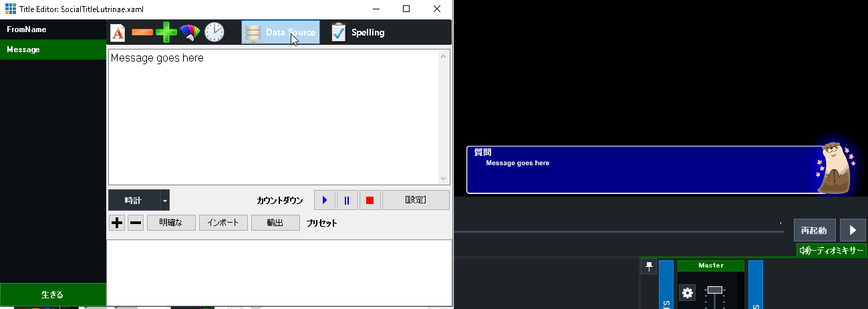Click the 明確な clear presets button
Screen dimensions: 868x309
pos(171,223)
